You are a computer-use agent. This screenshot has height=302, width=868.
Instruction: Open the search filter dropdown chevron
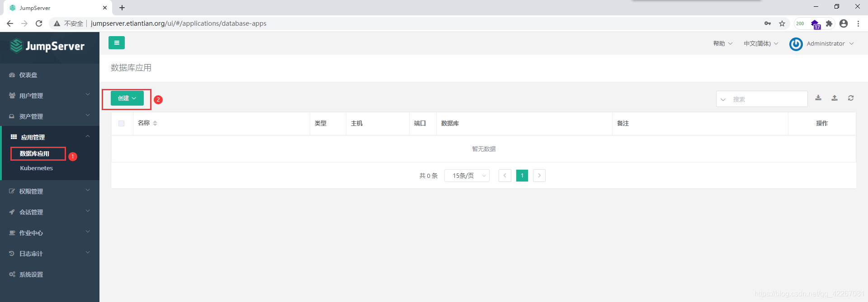pyautogui.click(x=723, y=99)
